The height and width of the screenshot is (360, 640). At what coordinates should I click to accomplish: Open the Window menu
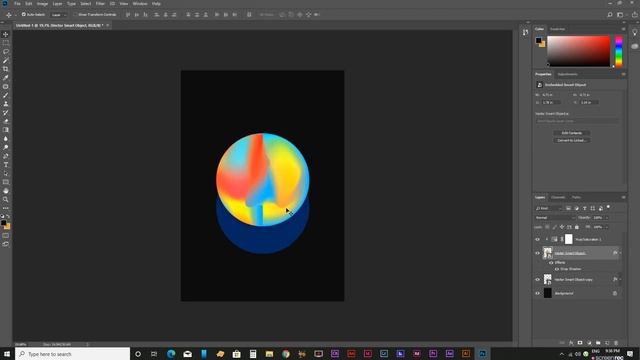[140, 4]
